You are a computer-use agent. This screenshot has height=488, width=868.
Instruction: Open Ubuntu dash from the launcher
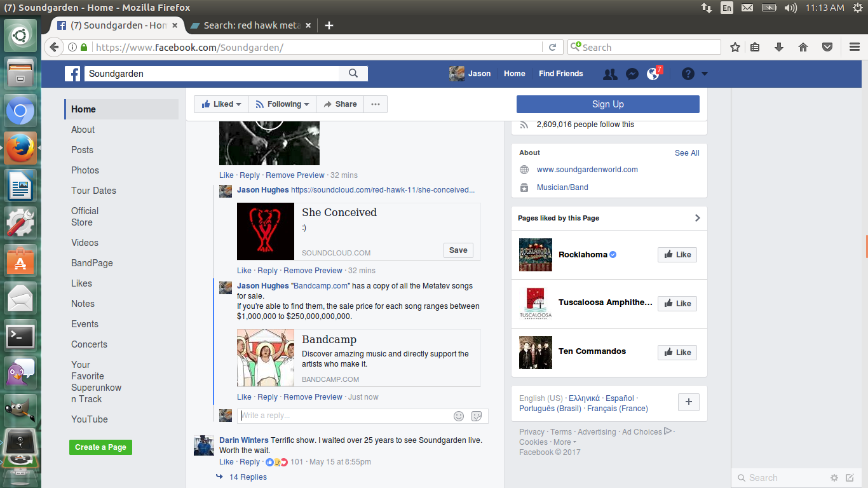click(20, 36)
